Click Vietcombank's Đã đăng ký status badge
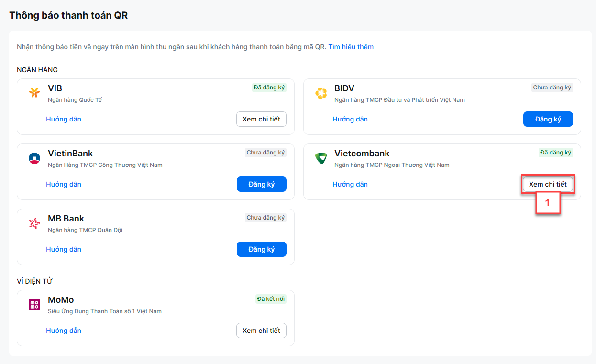 [555, 153]
